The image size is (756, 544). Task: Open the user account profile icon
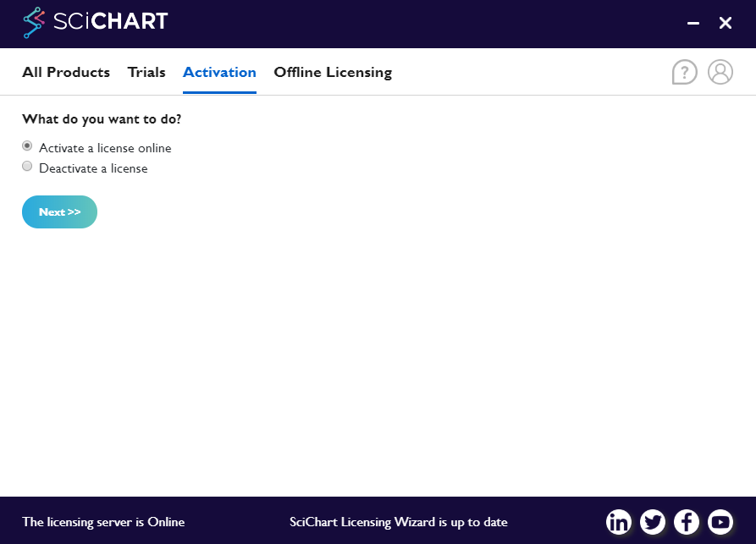(x=720, y=72)
